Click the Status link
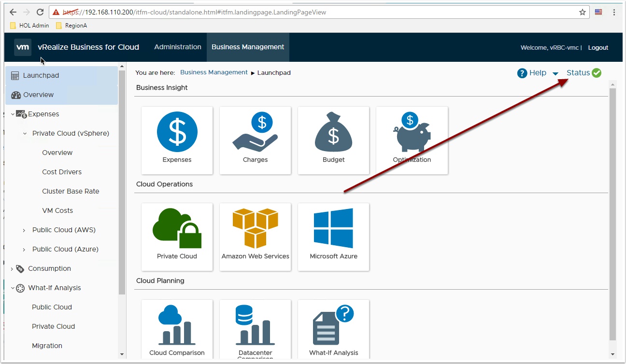Image resolution: width=626 pixels, height=364 pixels. pos(578,73)
